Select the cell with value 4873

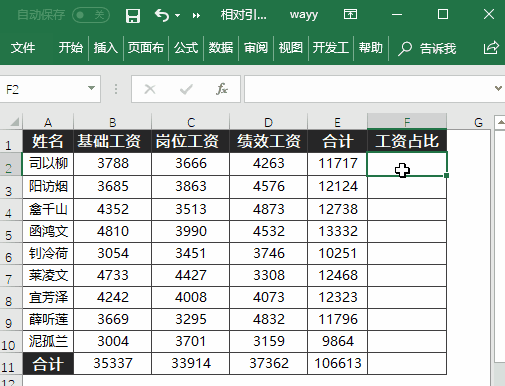[268, 209]
